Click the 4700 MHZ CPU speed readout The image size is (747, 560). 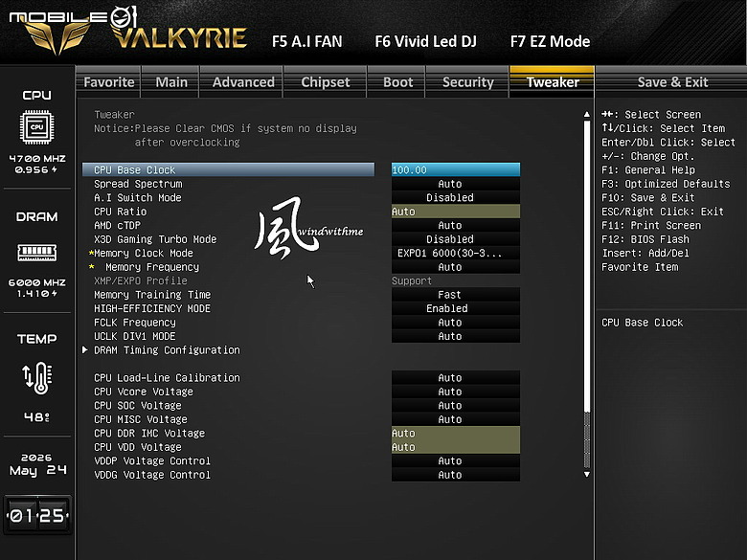pyautogui.click(x=37, y=159)
